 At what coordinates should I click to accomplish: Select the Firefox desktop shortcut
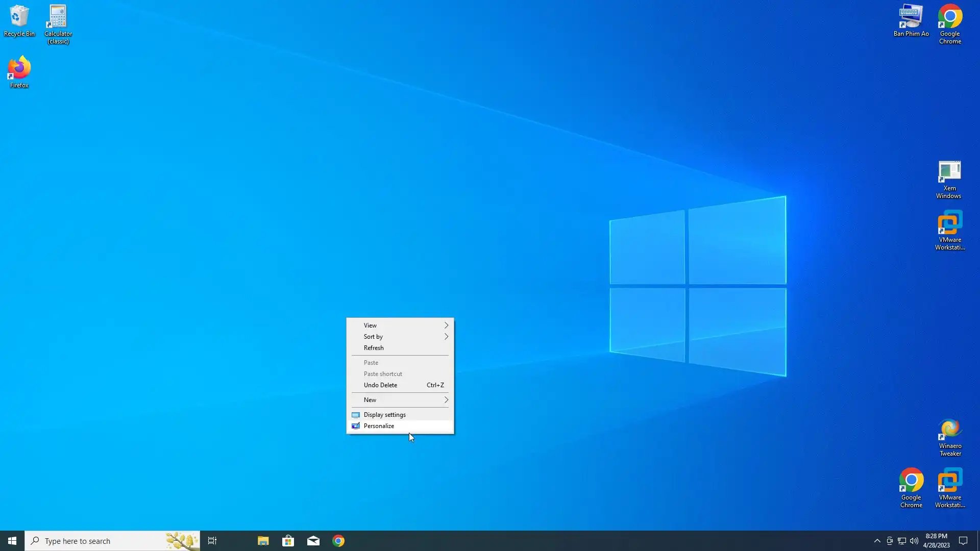click(x=19, y=72)
